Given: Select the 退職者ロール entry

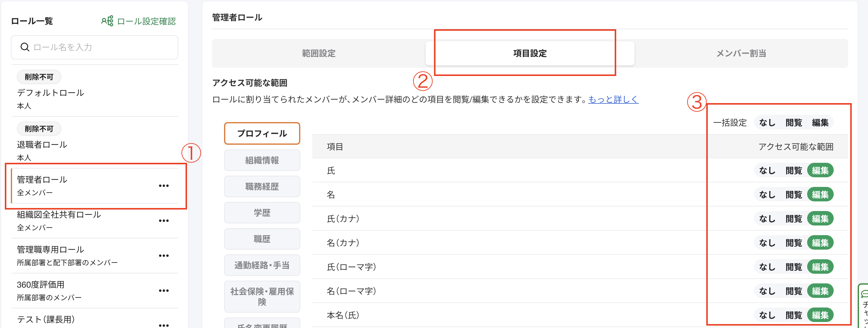Looking at the screenshot, I should point(42,144).
